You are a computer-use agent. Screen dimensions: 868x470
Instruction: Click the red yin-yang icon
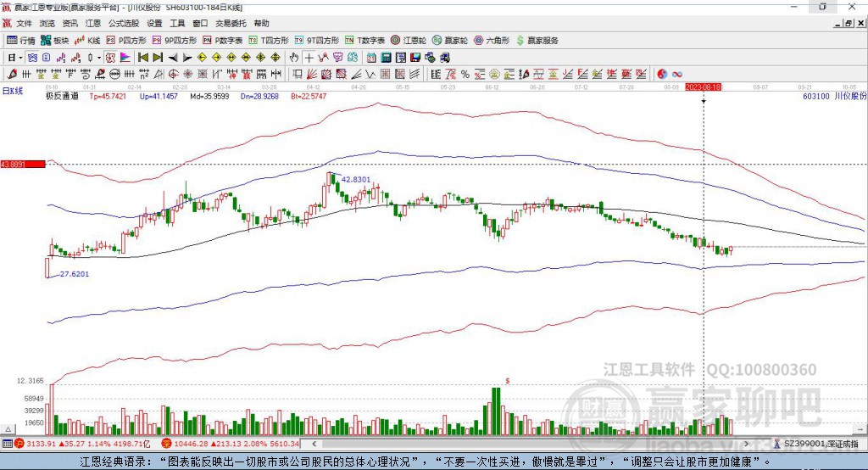(x=662, y=74)
